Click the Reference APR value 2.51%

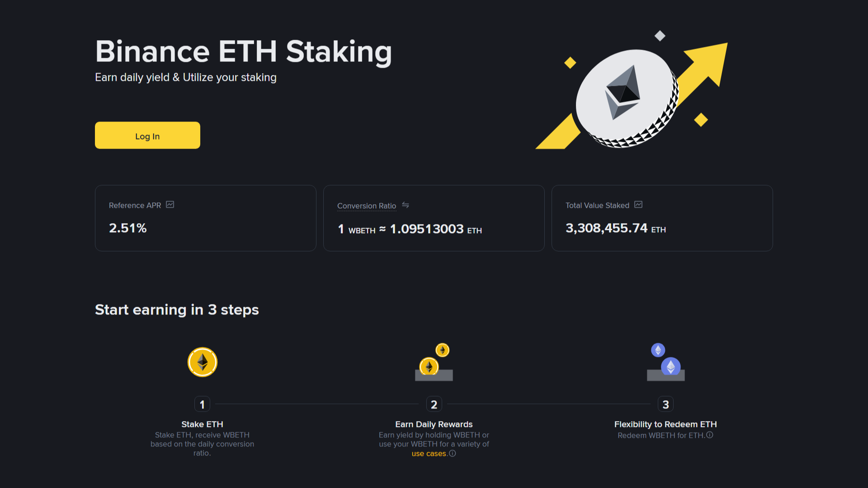(x=128, y=228)
